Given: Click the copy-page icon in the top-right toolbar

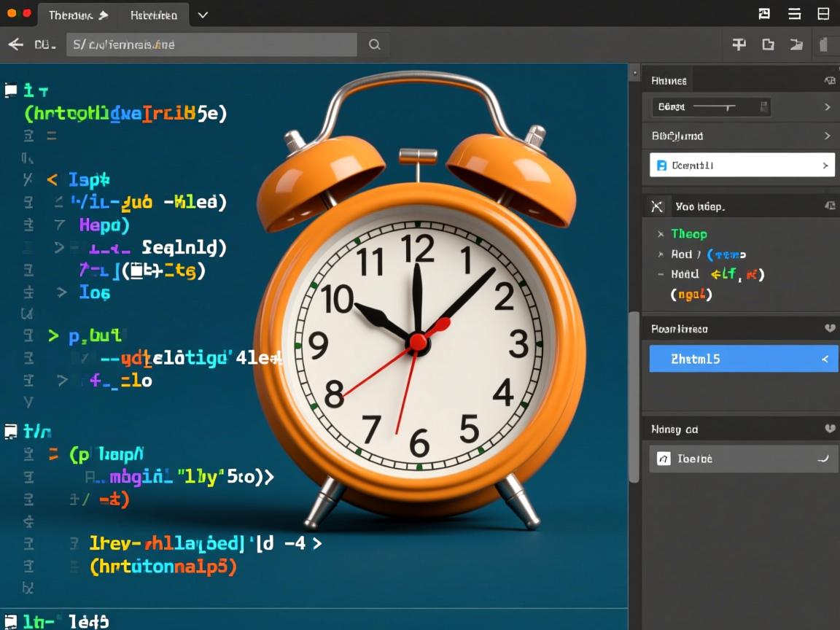Looking at the screenshot, I should tap(768, 44).
